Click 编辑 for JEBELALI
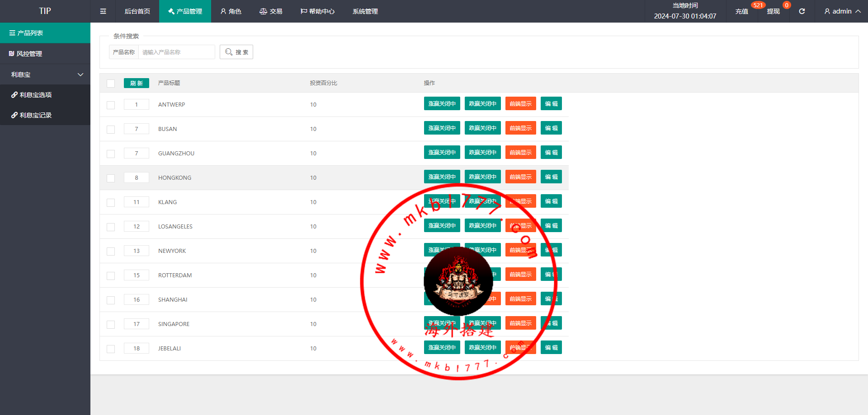The height and width of the screenshot is (415, 868). pyautogui.click(x=551, y=347)
